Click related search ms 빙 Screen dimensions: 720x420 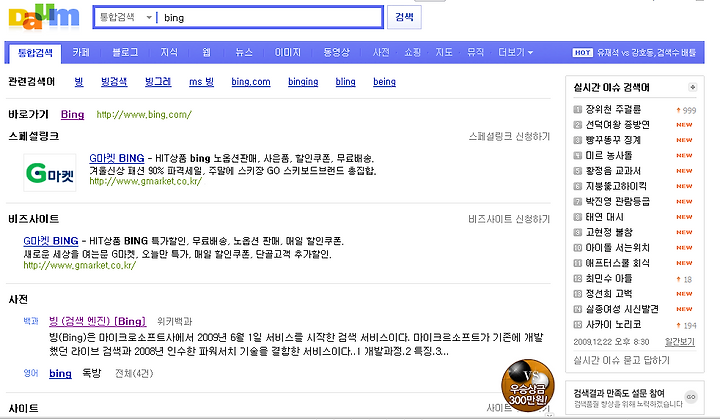[x=201, y=82]
